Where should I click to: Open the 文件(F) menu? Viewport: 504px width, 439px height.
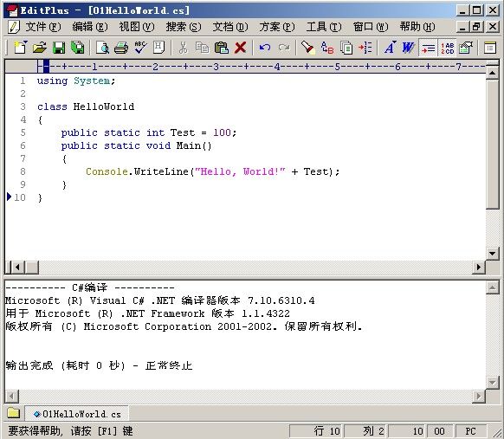(x=43, y=27)
